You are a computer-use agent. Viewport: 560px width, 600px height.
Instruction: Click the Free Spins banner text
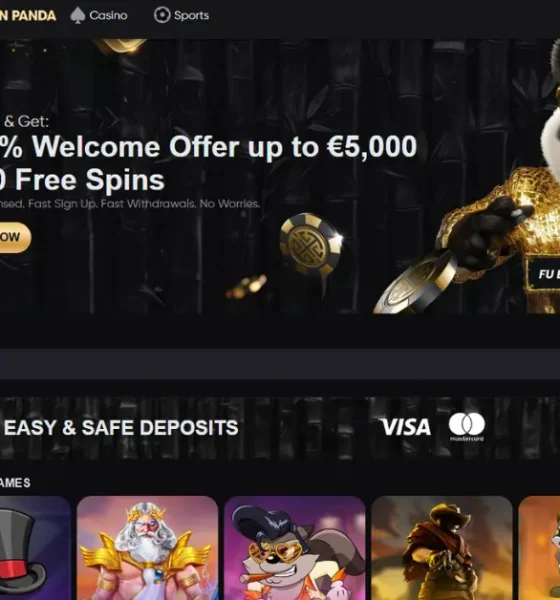click(x=82, y=180)
